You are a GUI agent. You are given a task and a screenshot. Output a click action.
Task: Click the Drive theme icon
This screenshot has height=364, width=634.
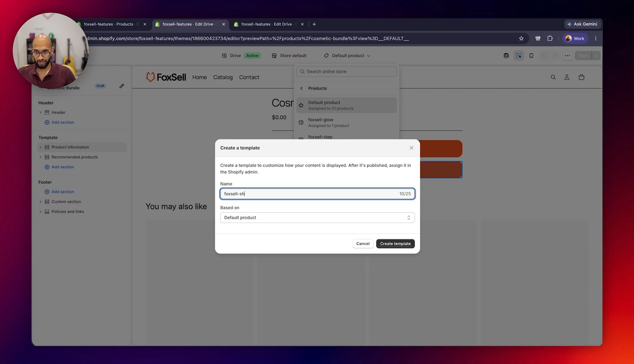(x=224, y=56)
